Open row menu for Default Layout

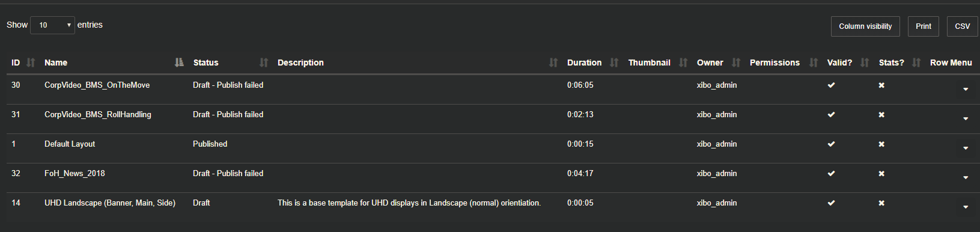(x=966, y=148)
